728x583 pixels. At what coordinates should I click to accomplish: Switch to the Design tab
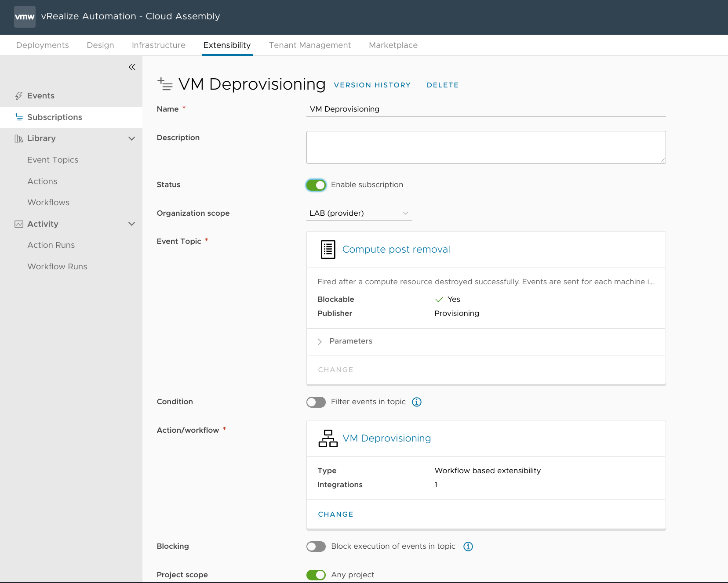pyautogui.click(x=101, y=45)
